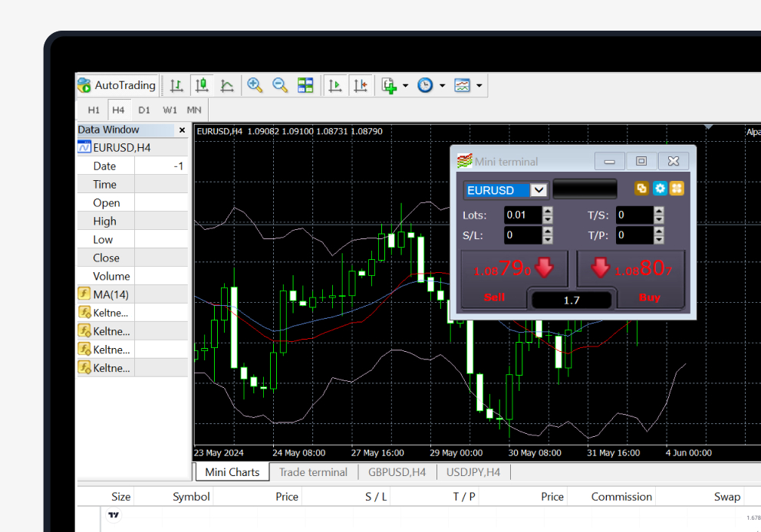
Task: Zoom in on the chart
Action: coord(255,85)
